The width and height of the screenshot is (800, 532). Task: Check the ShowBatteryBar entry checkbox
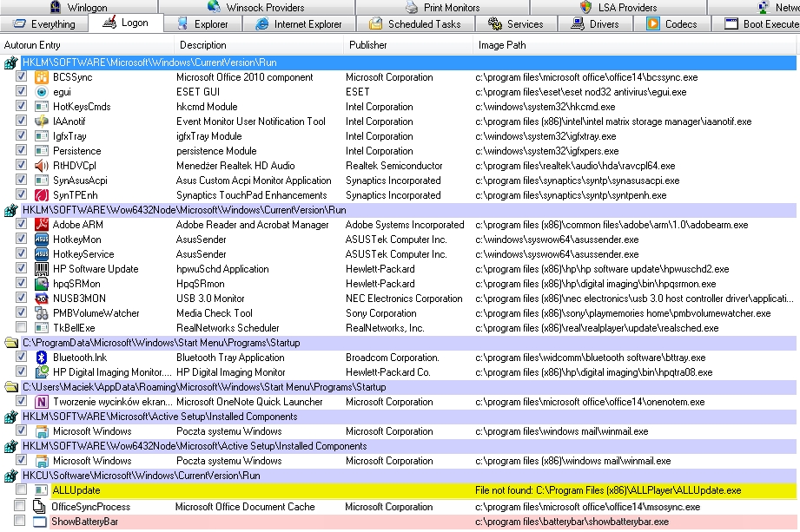tap(19, 521)
